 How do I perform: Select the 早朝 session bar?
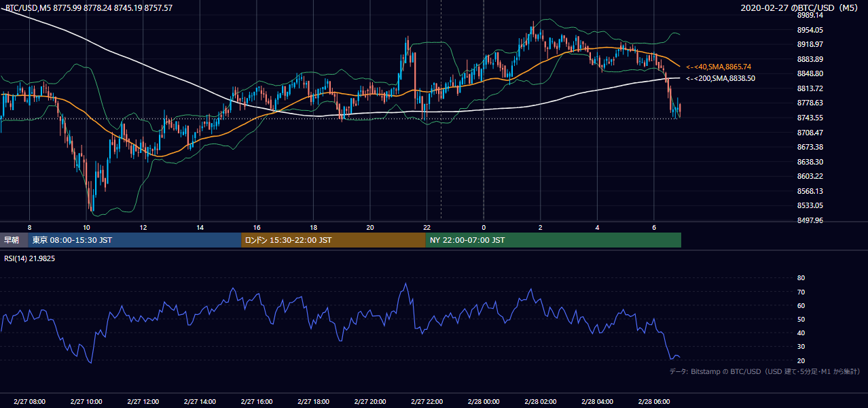click(x=14, y=240)
